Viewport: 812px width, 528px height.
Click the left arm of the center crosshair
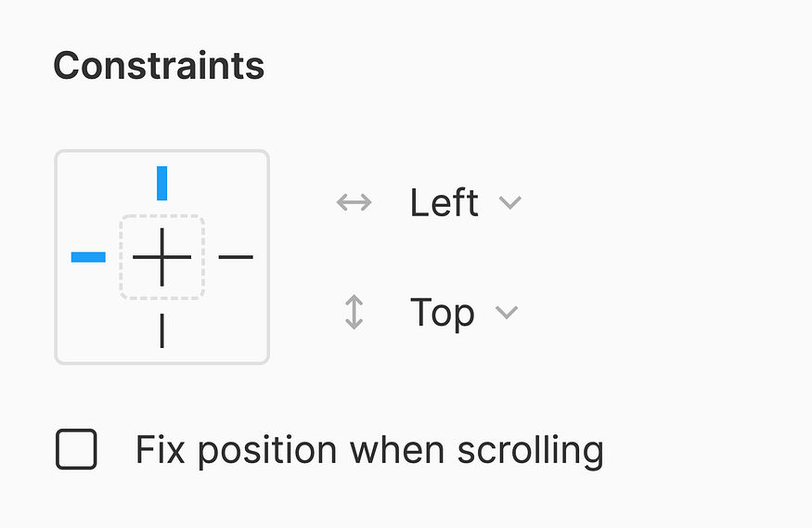click(143, 257)
